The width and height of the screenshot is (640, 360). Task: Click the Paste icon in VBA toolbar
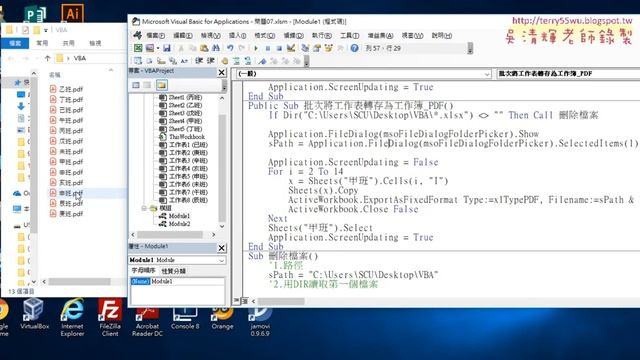point(204,48)
